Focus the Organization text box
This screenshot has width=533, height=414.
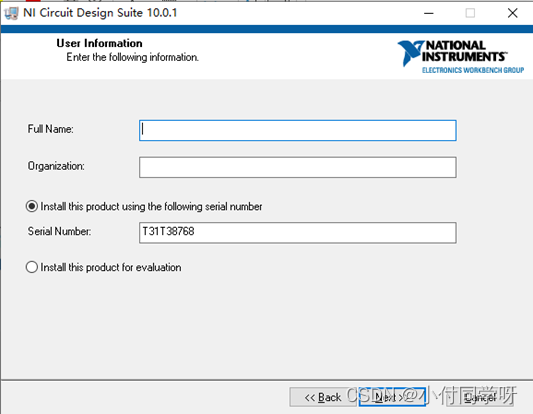pyautogui.click(x=297, y=167)
